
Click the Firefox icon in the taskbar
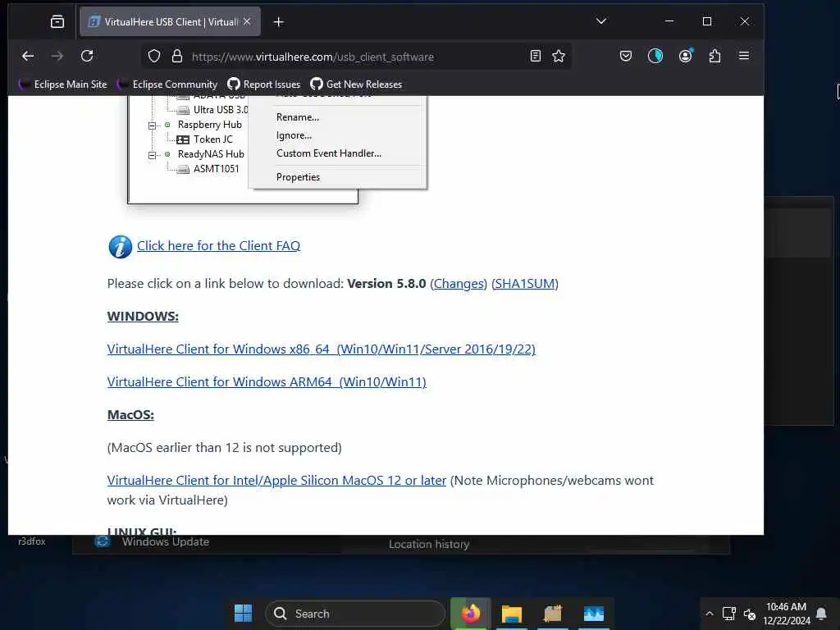point(470,614)
